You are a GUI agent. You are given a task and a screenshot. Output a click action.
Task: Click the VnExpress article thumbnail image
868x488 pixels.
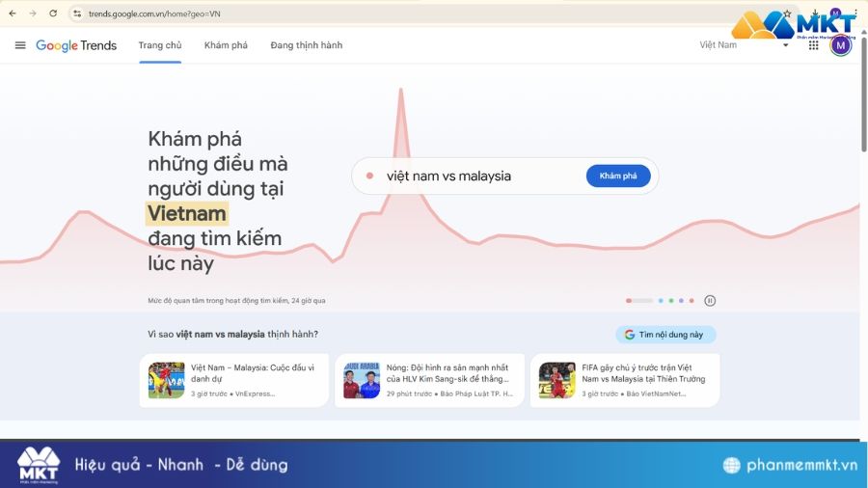(x=166, y=380)
